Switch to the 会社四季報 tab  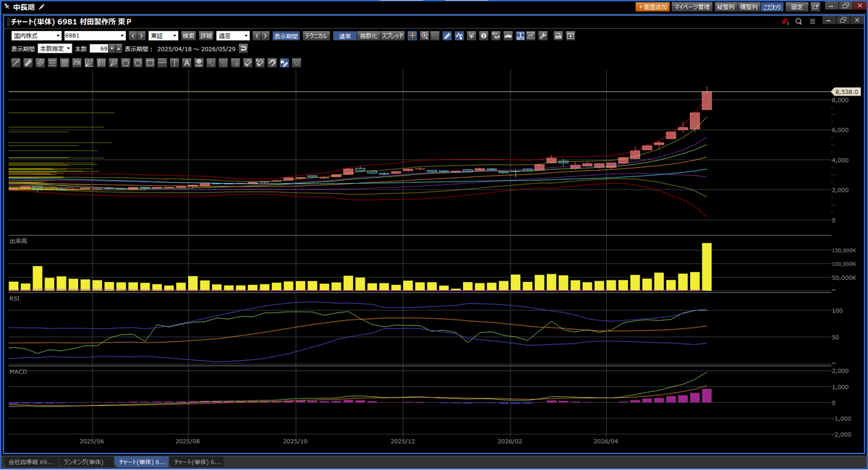[x=30, y=461]
